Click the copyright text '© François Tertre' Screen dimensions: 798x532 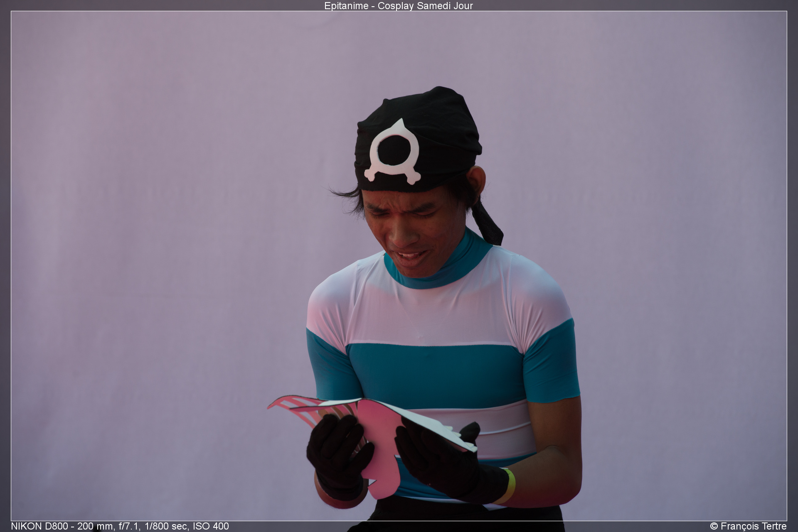click(748, 526)
